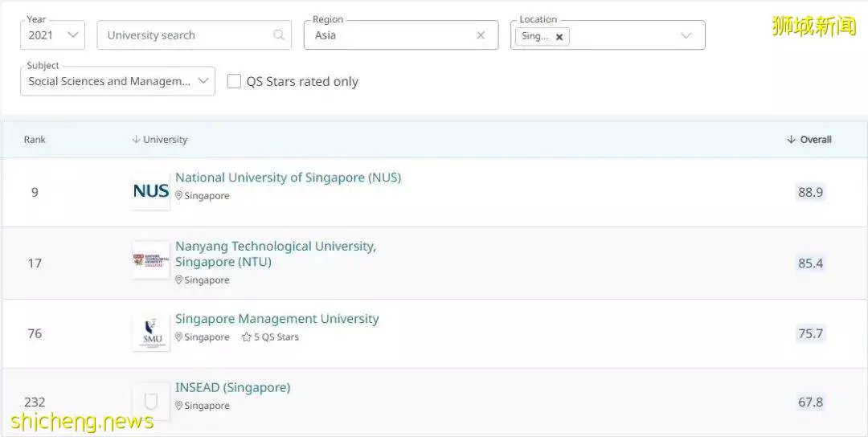Click location pin icon under NUS
The height and width of the screenshot is (437, 868).
[178, 196]
